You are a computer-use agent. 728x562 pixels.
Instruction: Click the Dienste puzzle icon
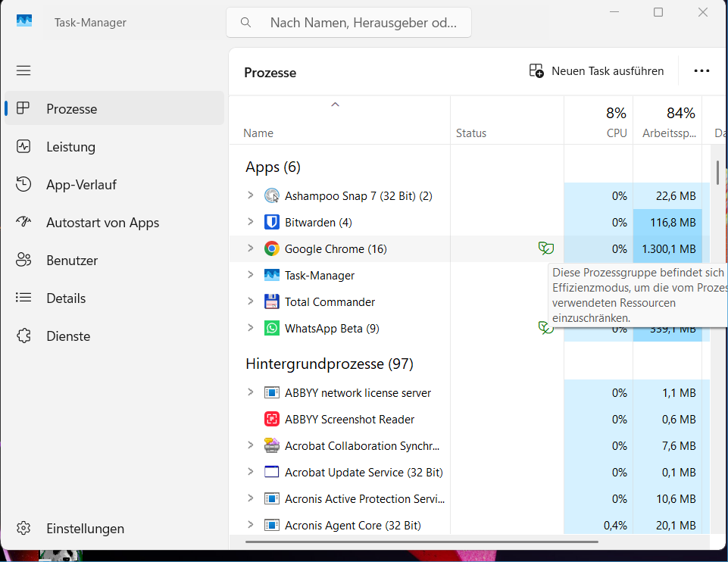pos(23,336)
